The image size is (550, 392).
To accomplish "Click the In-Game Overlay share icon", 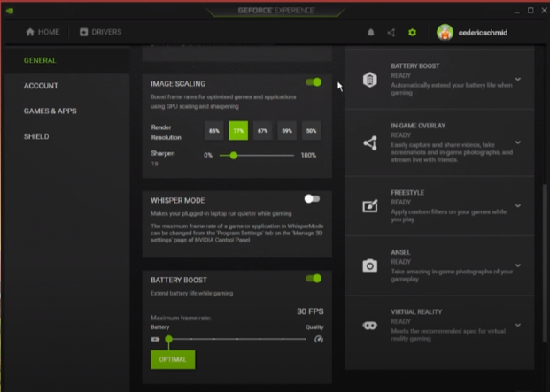I will pos(370,143).
